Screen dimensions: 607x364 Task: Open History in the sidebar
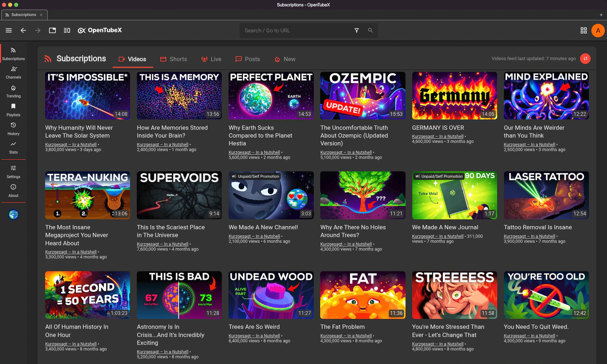pos(14,129)
